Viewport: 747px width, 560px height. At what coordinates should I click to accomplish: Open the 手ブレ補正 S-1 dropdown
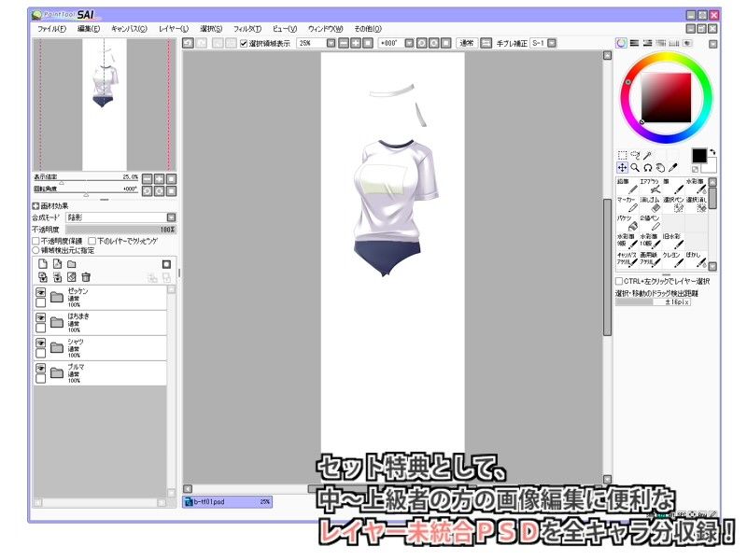click(552, 43)
